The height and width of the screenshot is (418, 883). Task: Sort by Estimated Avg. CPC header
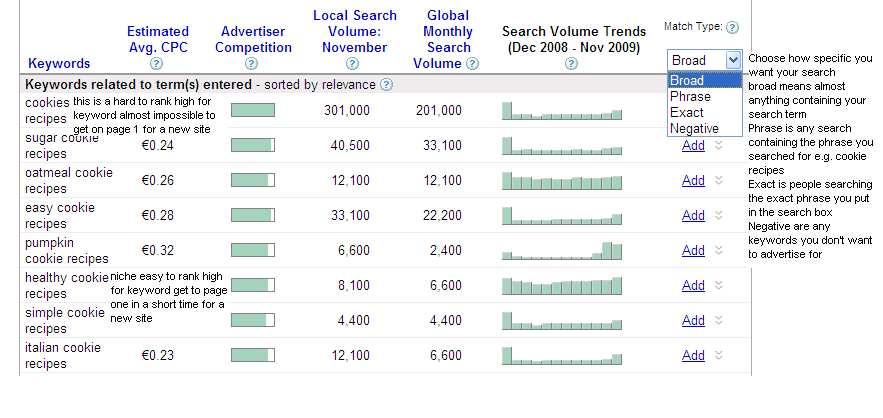point(157,39)
